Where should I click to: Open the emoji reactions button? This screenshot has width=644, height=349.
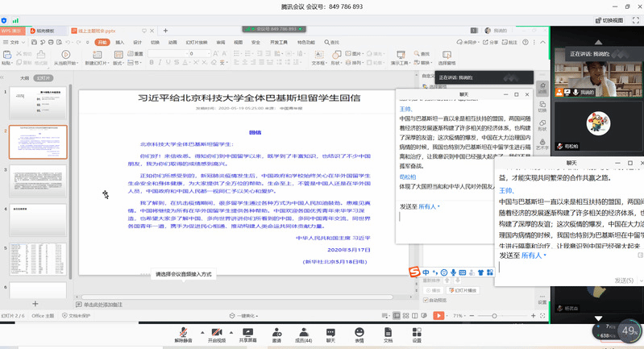tap(359, 335)
